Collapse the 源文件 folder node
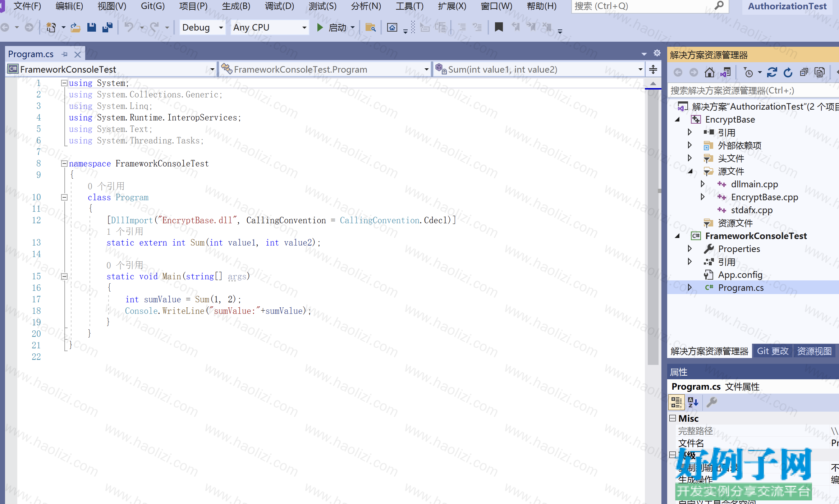This screenshot has height=504, width=839. tap(690, 171)
